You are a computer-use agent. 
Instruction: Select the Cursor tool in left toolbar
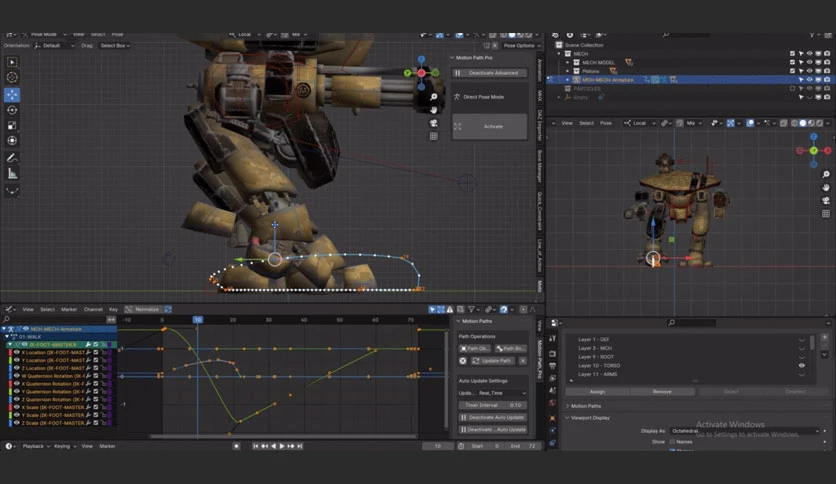tap(12, 78)
